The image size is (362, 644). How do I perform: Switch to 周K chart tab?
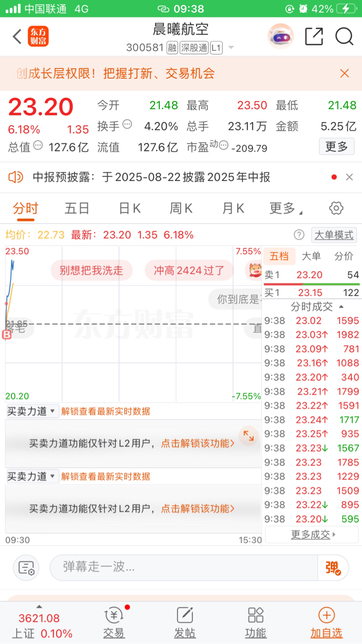click(181, 208)
